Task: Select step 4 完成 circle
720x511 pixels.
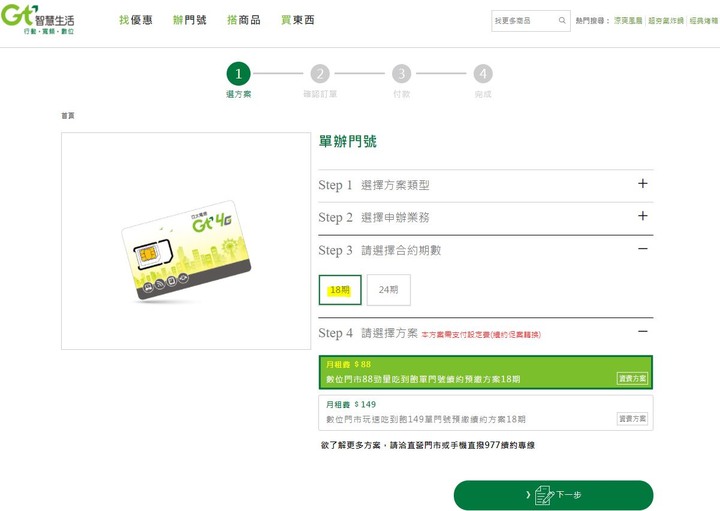Action: click(x=483, y=74)
